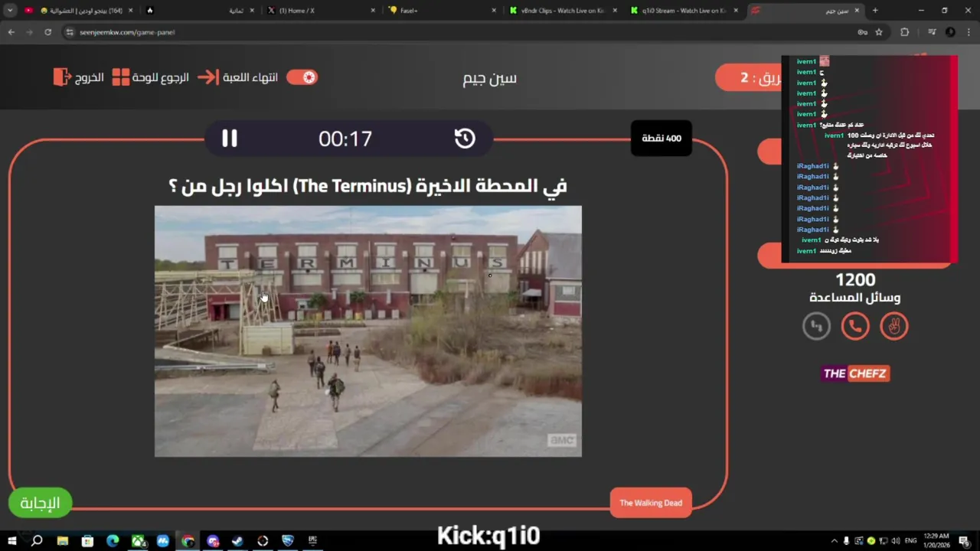Click the Terminus question image
Viewport: 980px width, 551px height.
coord(368,331)
